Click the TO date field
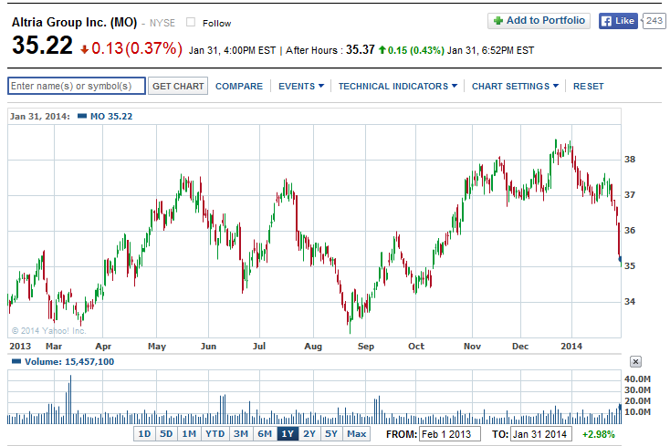The height and width of the screenshot is (446, 670). coord(541,434)
